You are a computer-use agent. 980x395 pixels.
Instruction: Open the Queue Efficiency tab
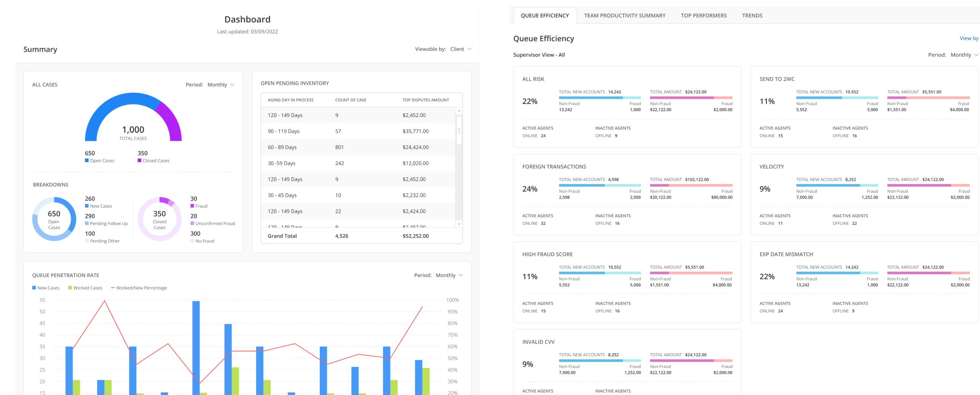click(x=544, y=16)
